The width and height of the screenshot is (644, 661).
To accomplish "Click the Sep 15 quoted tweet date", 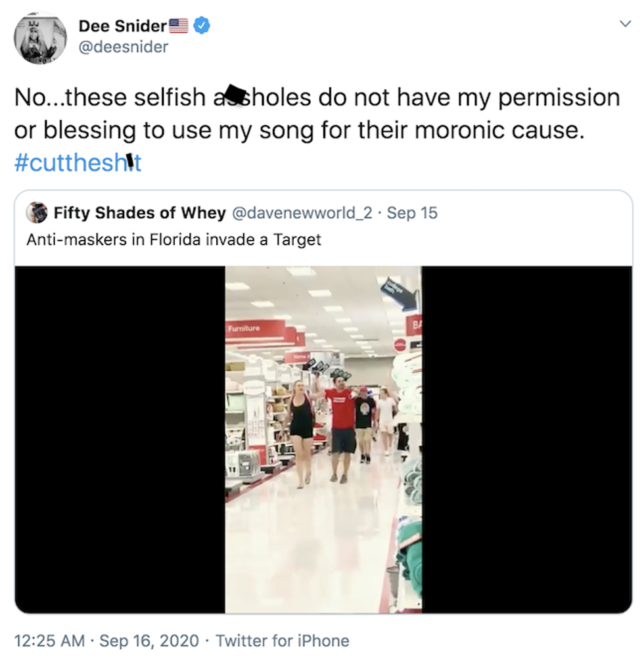I will pos(412,213).
